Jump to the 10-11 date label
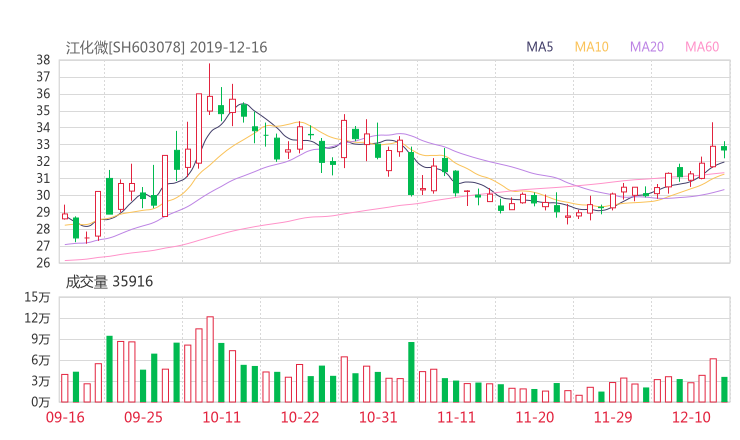 click(221, 417)
